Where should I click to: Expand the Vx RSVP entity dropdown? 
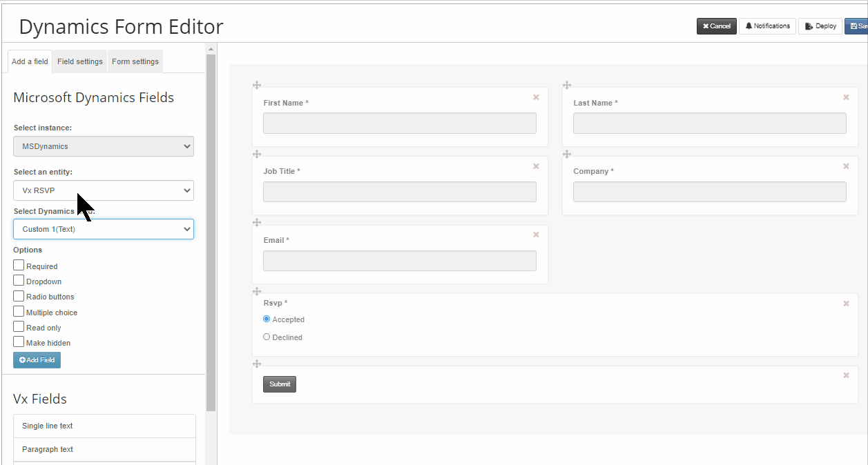[104, 190]
